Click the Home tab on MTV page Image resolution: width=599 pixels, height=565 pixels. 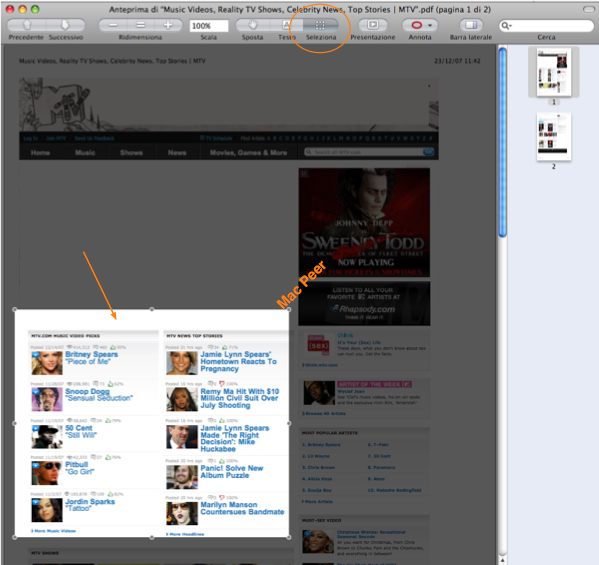coord(40,152)
